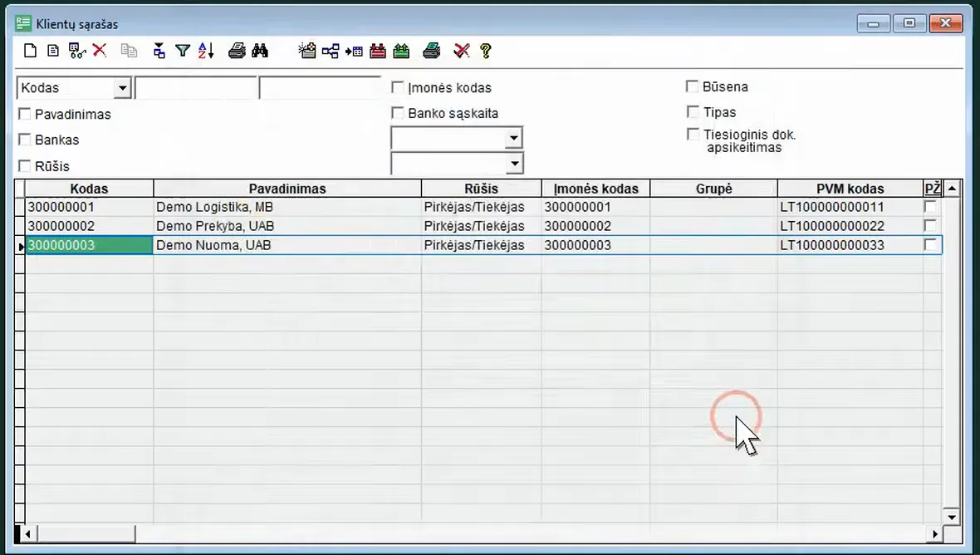Click the red tray icon
This screenshot has height=555, width=980.
[378, 51]
